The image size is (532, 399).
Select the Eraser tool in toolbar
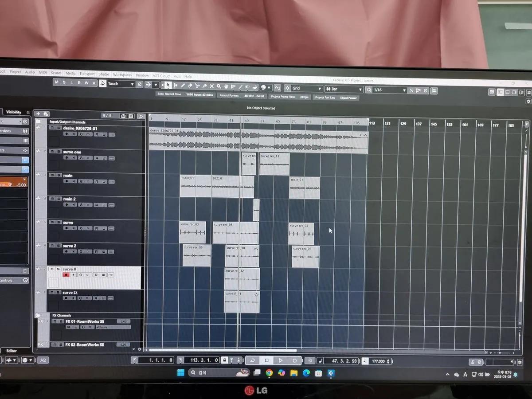tap(190, 86)
